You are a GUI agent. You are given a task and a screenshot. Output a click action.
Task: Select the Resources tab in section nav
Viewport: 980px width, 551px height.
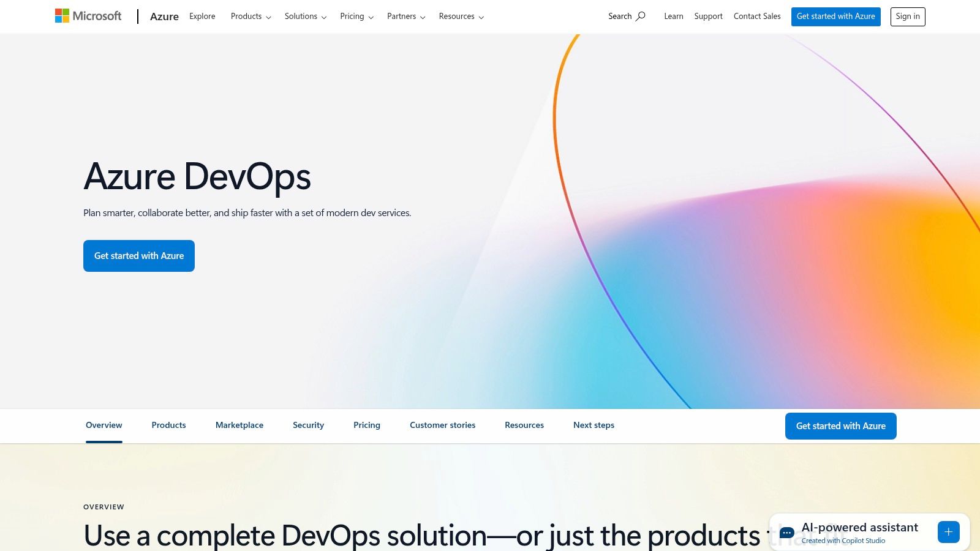tap(524, 425)
